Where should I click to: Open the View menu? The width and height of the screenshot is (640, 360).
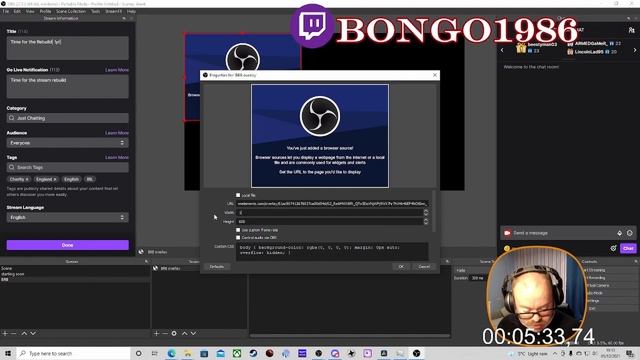point(30,11)
